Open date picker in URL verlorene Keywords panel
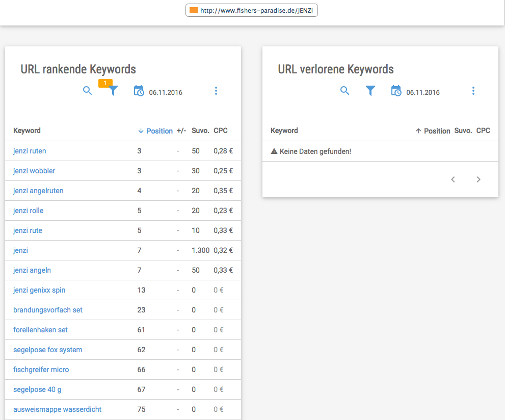The height and width of the screenshot is (420, 505). [x=396, y=91]
